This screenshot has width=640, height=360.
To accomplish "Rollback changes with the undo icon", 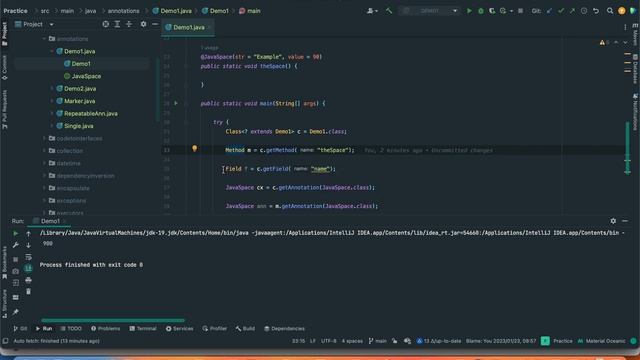I will [x=596, y=11].
